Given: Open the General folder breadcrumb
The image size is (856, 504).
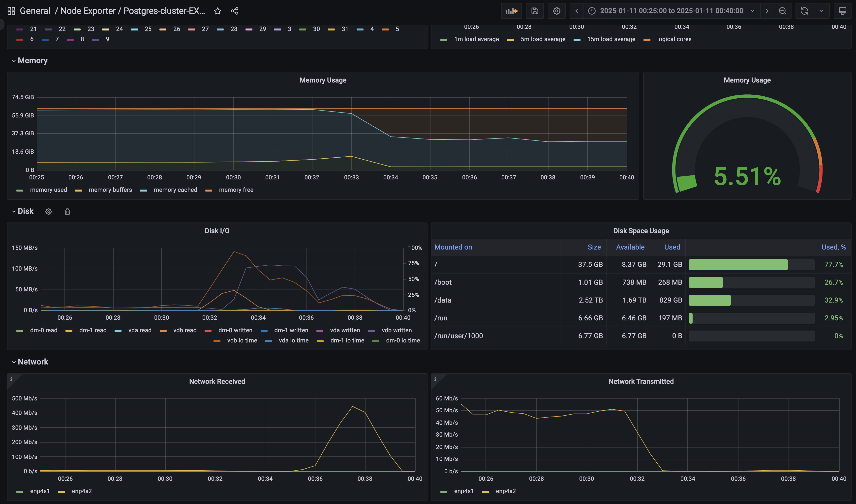Looking at the screenshot, I should [35, 11].
